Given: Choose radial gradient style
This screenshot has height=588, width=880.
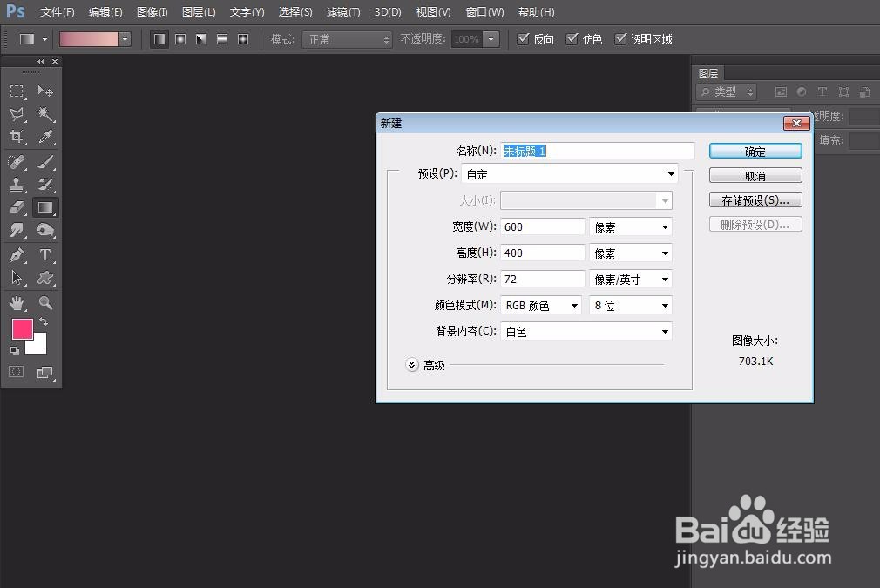Looking at the screenshot, I should click(180, 39).
